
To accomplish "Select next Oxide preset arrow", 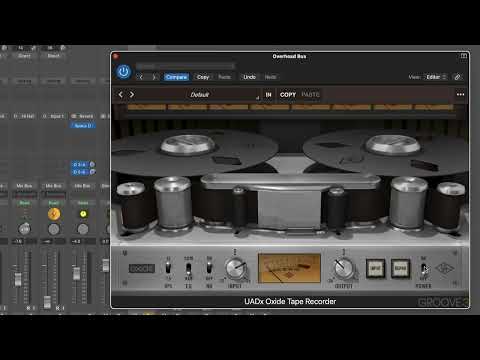I will (132, 95).
